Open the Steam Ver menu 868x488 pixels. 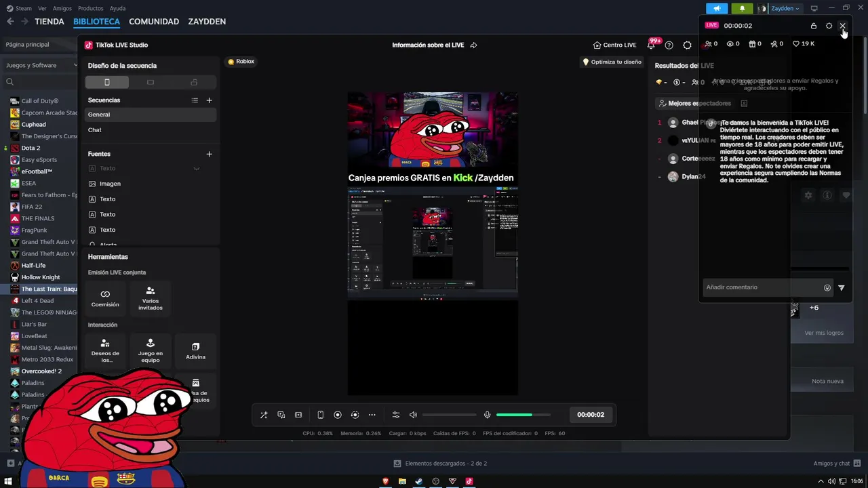(x=42, y=9)
